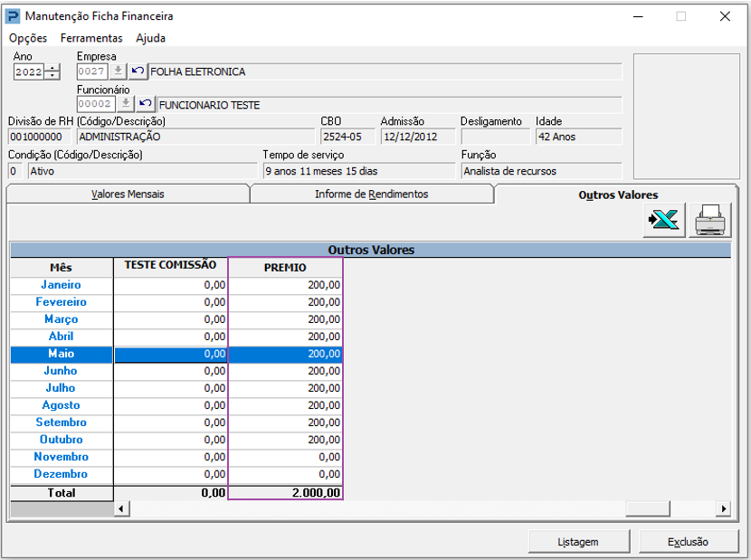751x560 pixels.
Task: Click the Listagem button
Action: pos(578,542)
